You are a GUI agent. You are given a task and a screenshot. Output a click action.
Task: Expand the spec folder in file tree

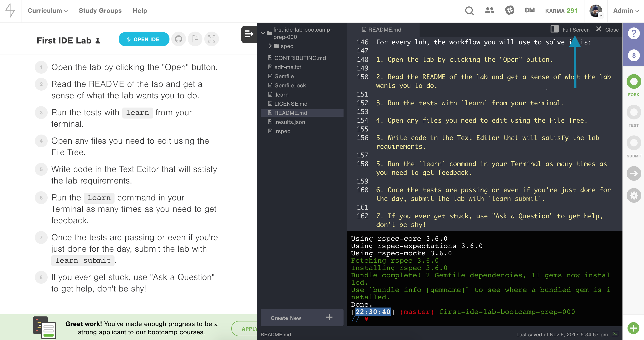point(270,46)
